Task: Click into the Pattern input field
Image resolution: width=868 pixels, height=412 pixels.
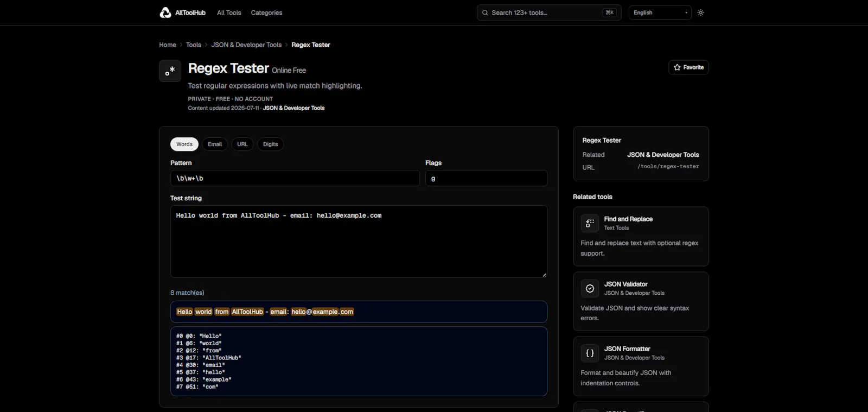Action: (x=295, y=178)
